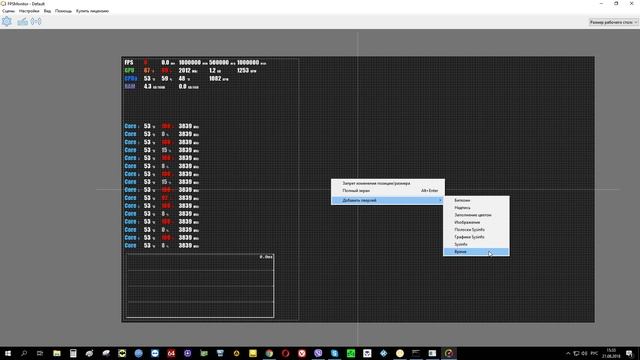Open the Настройки menu

coord(29,11)
